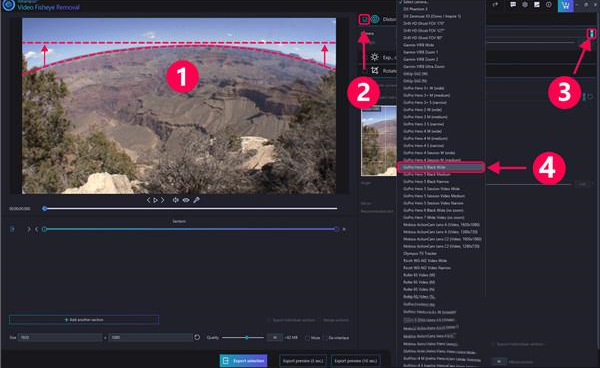Adjust the Quality slider handle
This screenshot has width=600, height=368.
247,338
